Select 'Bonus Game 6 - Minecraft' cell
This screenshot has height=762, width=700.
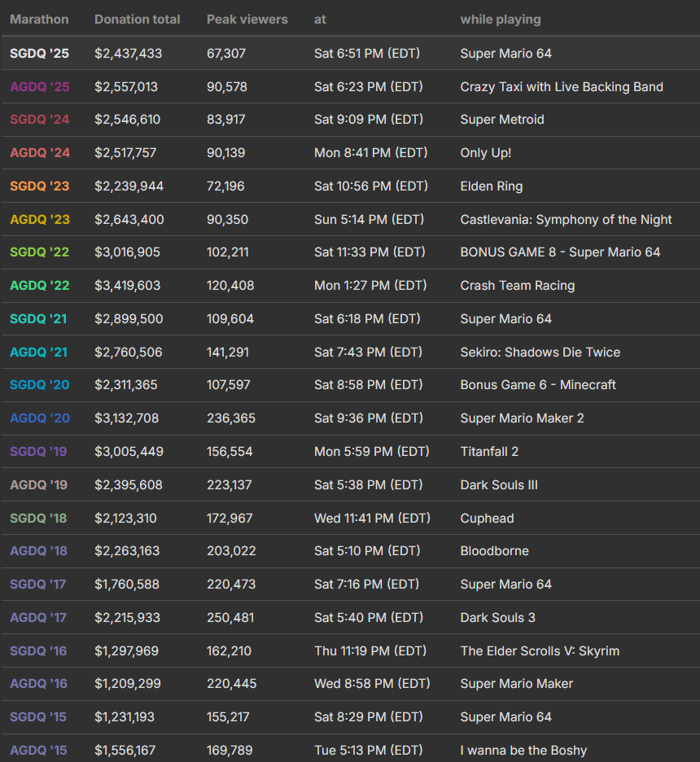click(x=538, y=385)
